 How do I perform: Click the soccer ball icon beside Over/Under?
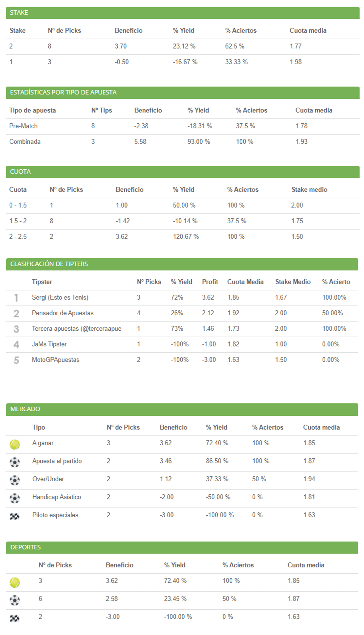15,480
